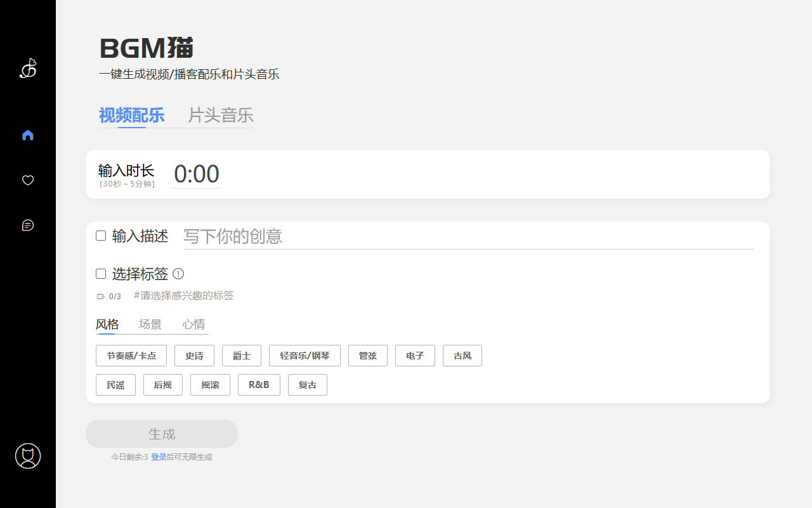Image resolution: width=812 pixels, height=508 pixels.
Task: Click the BGM猫 title heading
Action: tap(147, 48)
